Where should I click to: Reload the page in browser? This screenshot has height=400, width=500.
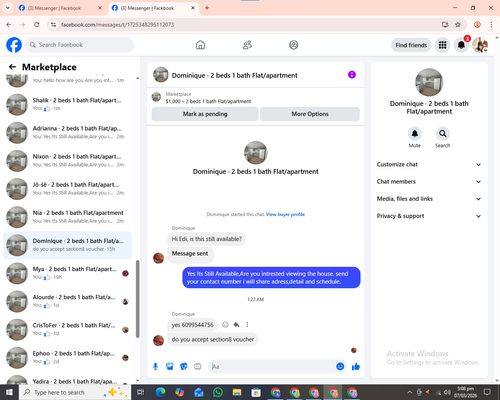click(37, 24)
